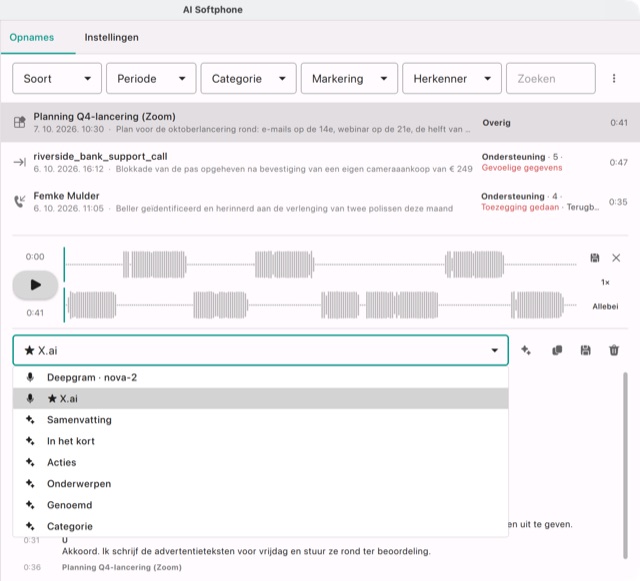640x581 pixels.
Task: Play the recording audio
Action: [35, 285]
